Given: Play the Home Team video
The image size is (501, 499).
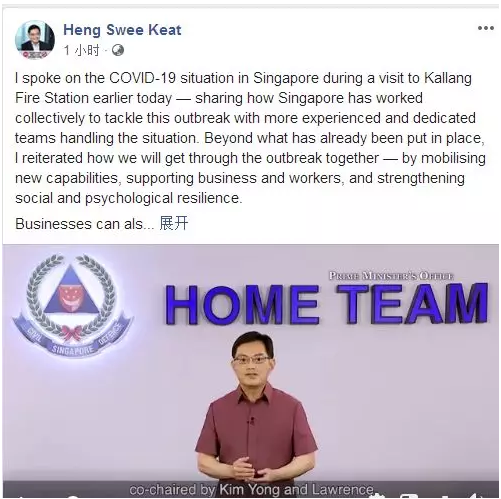Looking at the screenshot, I should click(x=251, y=371).
